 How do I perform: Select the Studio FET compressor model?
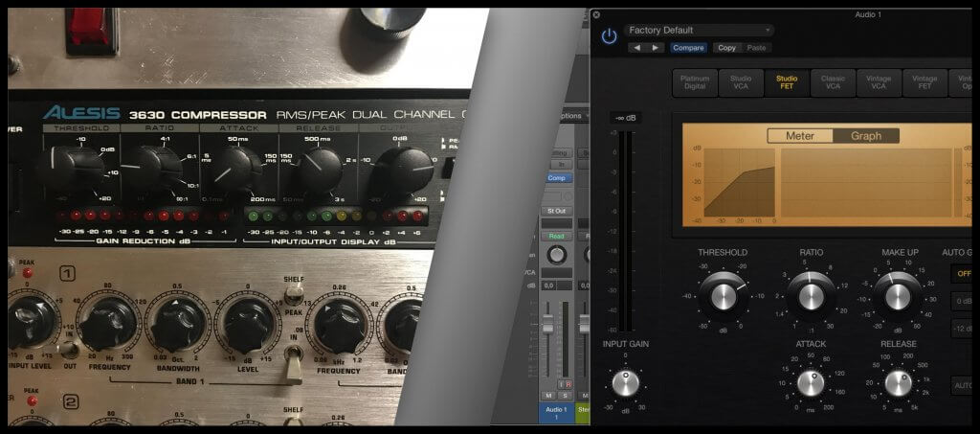[x=787, y=82]
